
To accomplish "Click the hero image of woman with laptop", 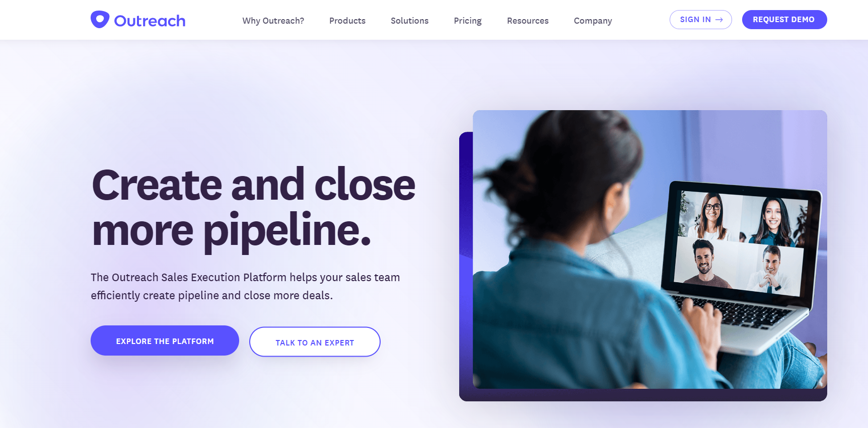I will (x=649, y=249).
